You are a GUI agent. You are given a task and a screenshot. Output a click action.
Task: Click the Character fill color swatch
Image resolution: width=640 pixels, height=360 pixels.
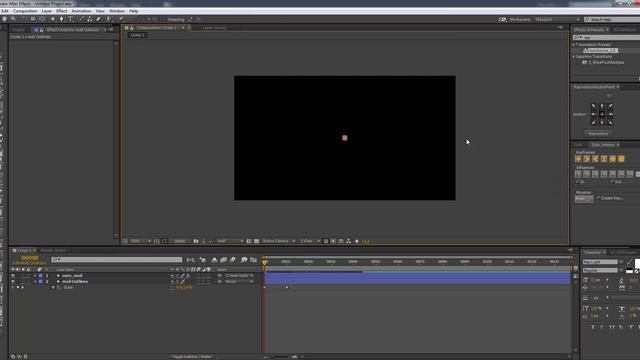tap(637, 264)
